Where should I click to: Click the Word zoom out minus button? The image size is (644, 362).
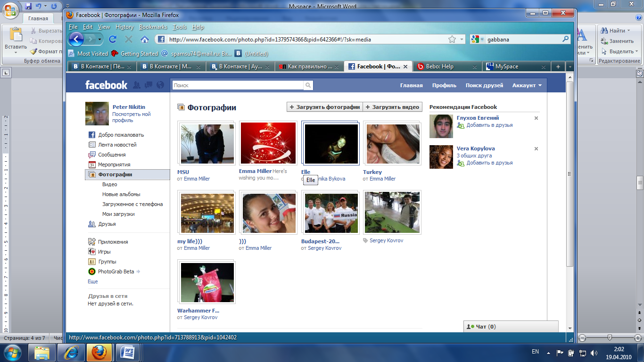pyautogui.click(x=582, y=338)
